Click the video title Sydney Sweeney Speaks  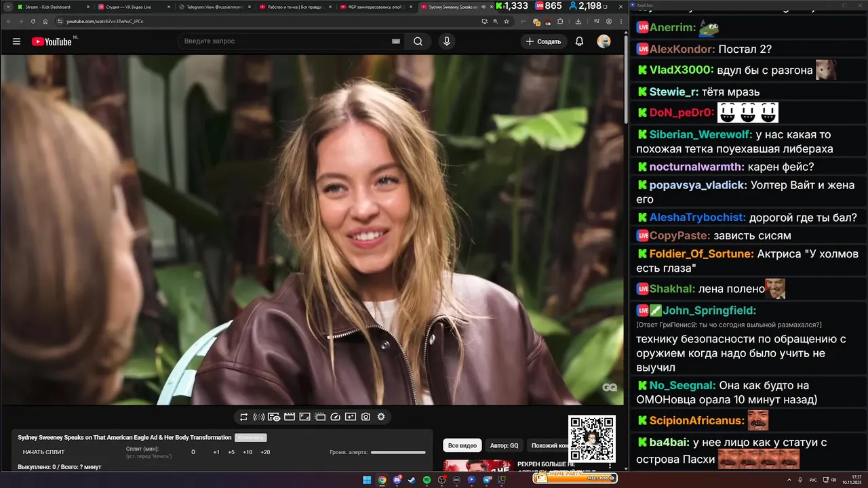pos(124,437)
